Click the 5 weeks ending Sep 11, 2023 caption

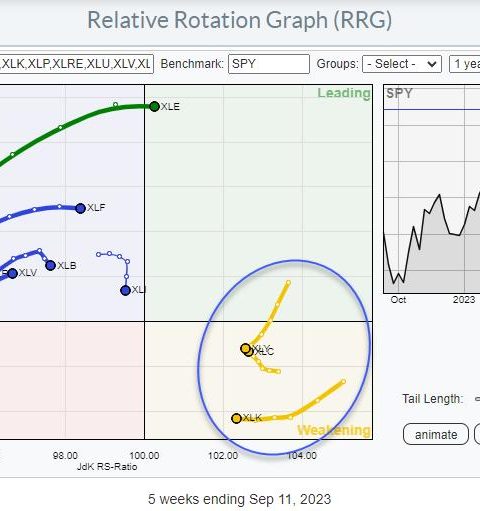pyautogui.click(x=239, y=499)
